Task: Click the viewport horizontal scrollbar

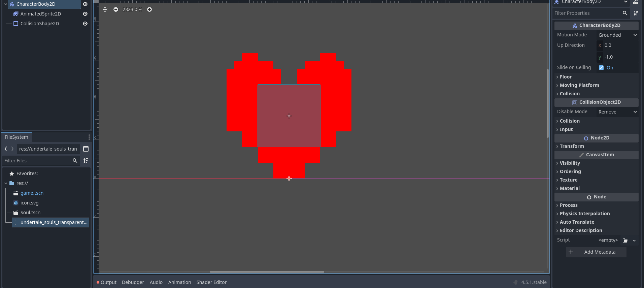Action: [267, 272]
